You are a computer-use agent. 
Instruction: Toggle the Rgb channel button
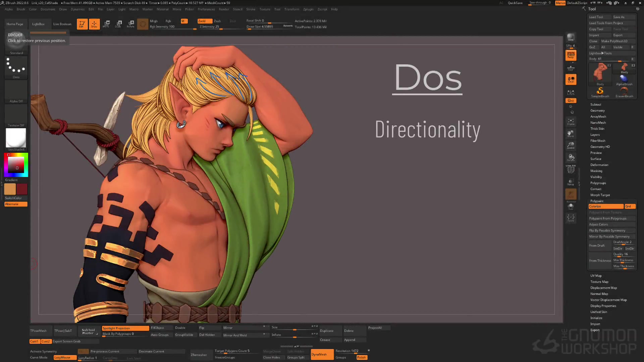168,21
